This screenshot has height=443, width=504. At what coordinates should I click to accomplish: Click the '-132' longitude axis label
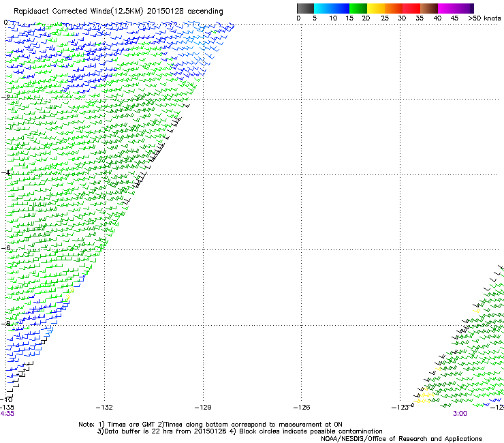click(104, 408)
